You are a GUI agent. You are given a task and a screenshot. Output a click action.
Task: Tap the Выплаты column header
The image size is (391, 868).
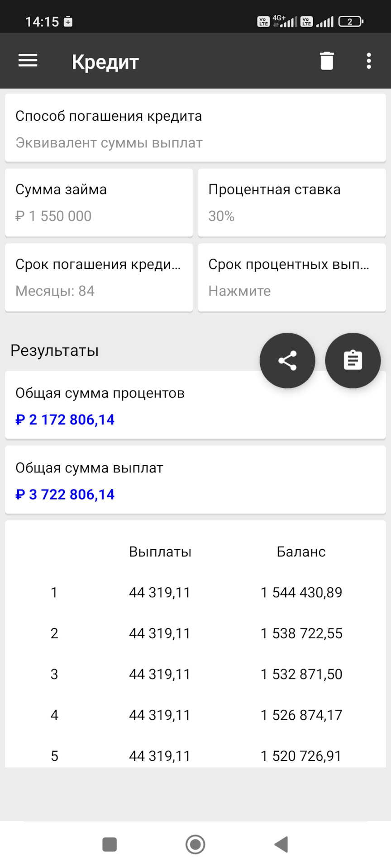[x=160, y=552]
